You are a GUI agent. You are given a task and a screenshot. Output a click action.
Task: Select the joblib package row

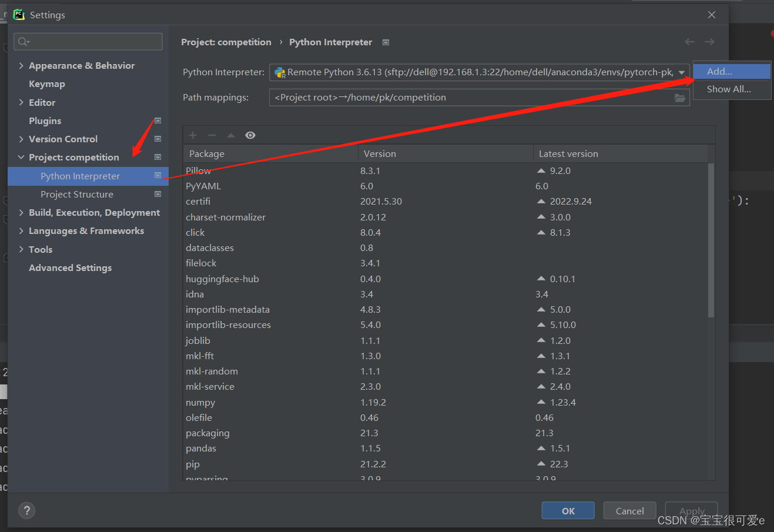(x=445, y=340)
